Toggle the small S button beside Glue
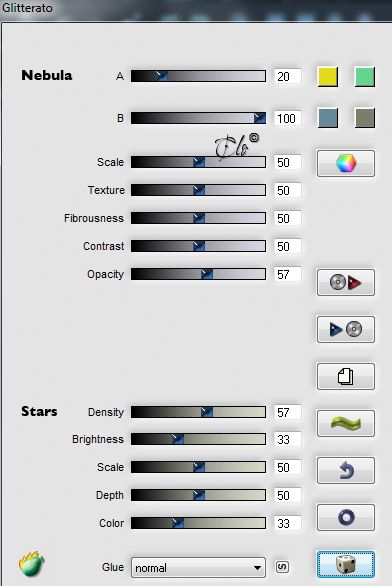 point(282,567)
